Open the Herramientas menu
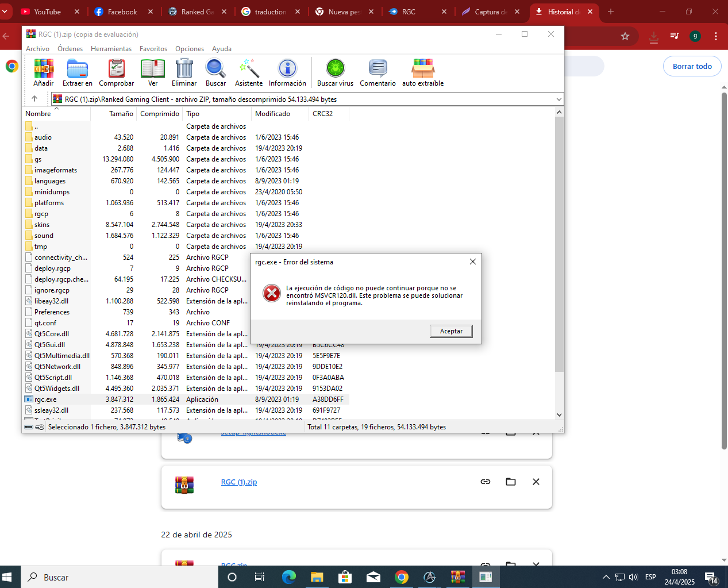 click(111, 49)
